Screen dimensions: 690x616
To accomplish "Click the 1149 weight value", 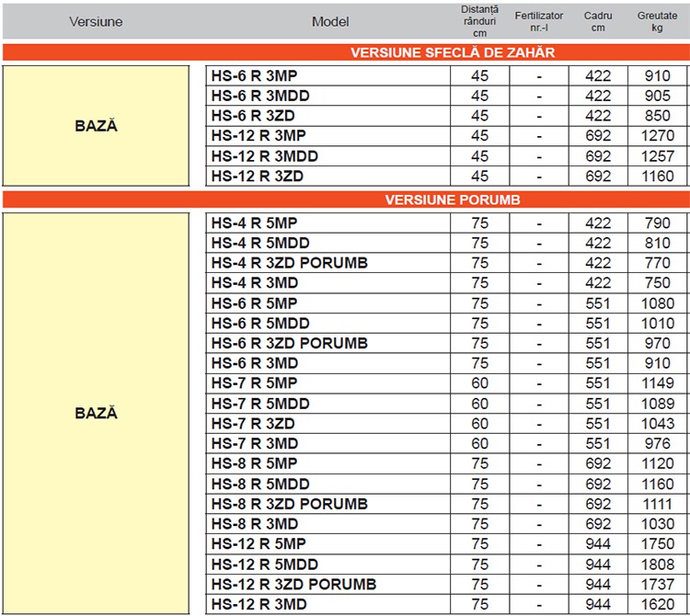I will click(x=657, y=383).
